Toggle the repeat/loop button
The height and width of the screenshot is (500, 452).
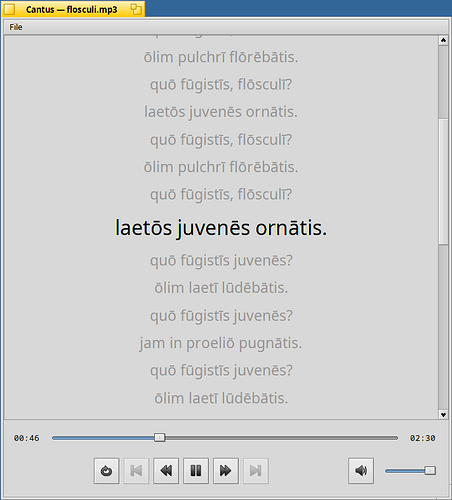(106, 471)
